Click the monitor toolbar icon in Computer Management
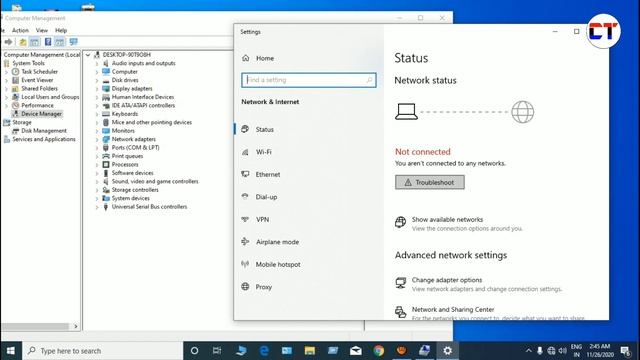640x360 pixels. point(73,42)
